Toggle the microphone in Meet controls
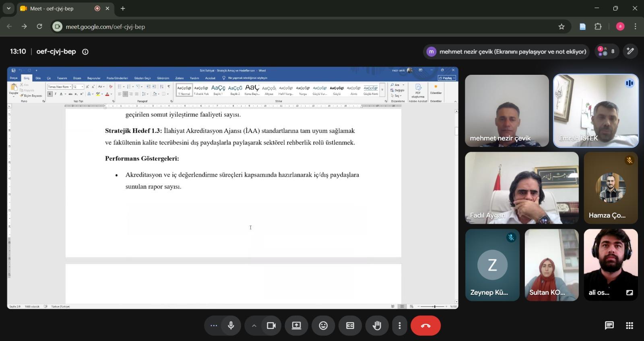Viewport: 644px width, 341px height. [x=231, y=326]
